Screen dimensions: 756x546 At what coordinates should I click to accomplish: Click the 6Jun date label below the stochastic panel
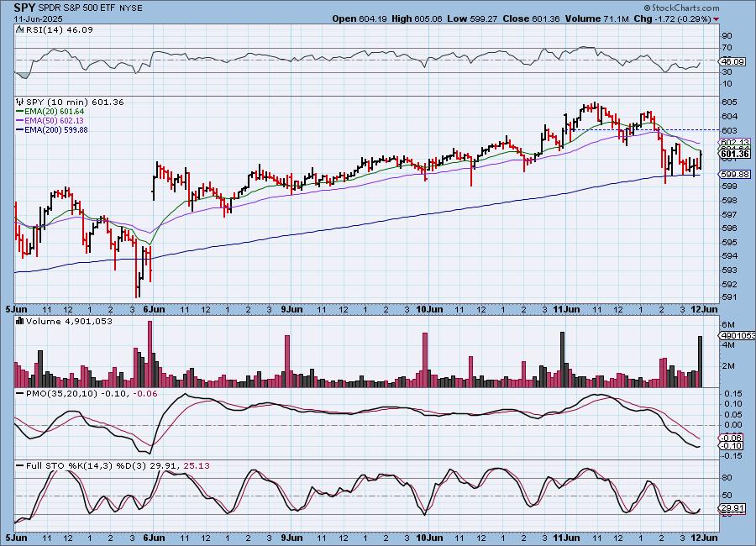[x=155, y=538]
